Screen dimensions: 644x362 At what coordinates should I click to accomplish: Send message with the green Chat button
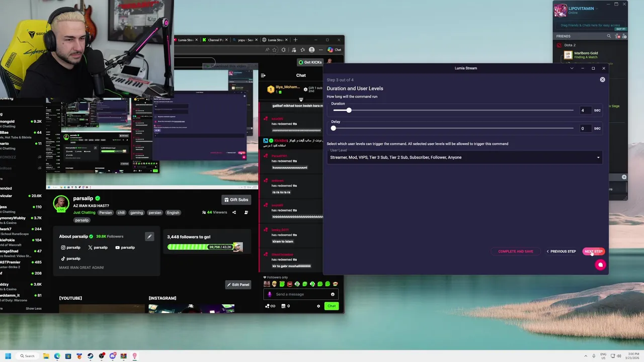(332, 306)
